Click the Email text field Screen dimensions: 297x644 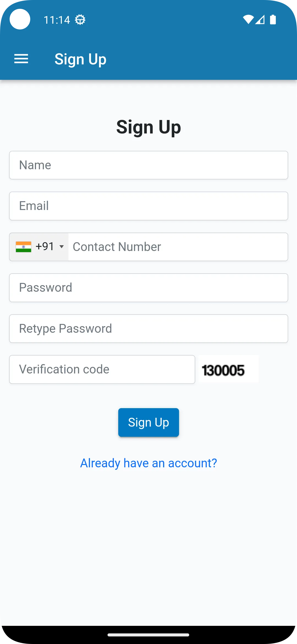(148, 206)
